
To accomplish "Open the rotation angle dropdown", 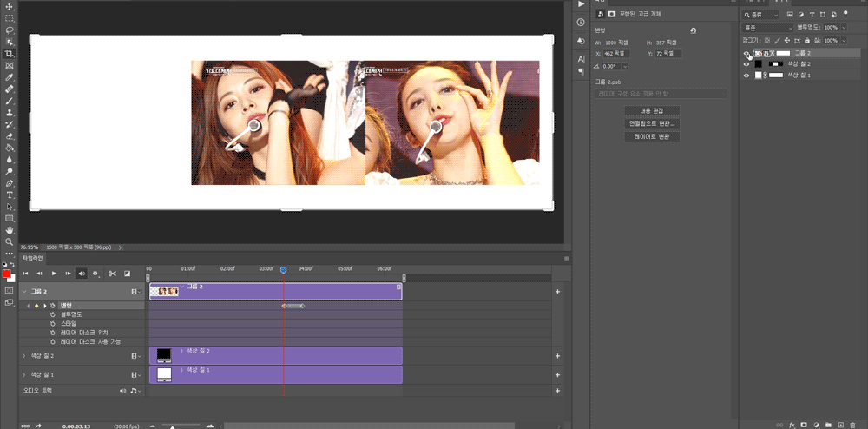I will (625, 66).
